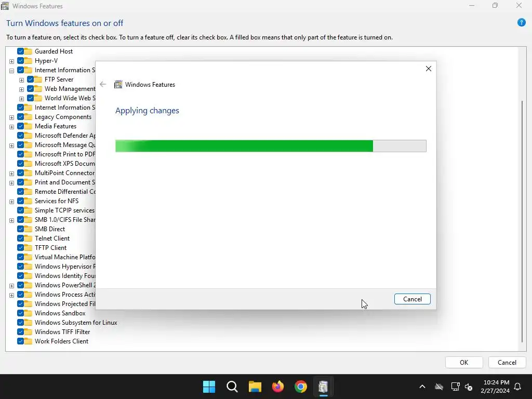
Task: Uncheck the Hyper-V checkbox
Action: (20, 61)
